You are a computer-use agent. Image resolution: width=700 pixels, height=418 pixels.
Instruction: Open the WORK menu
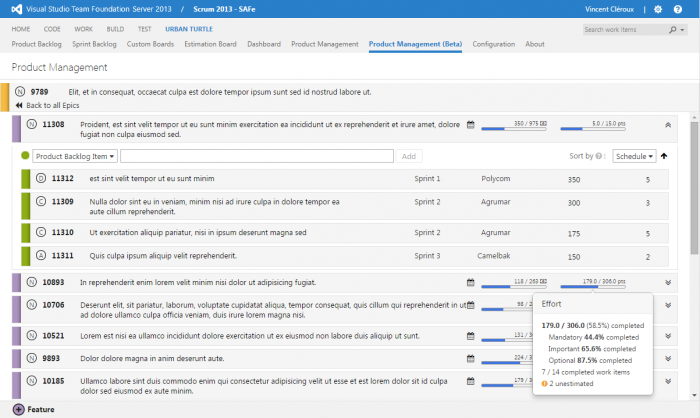click(x=83, y=29)
